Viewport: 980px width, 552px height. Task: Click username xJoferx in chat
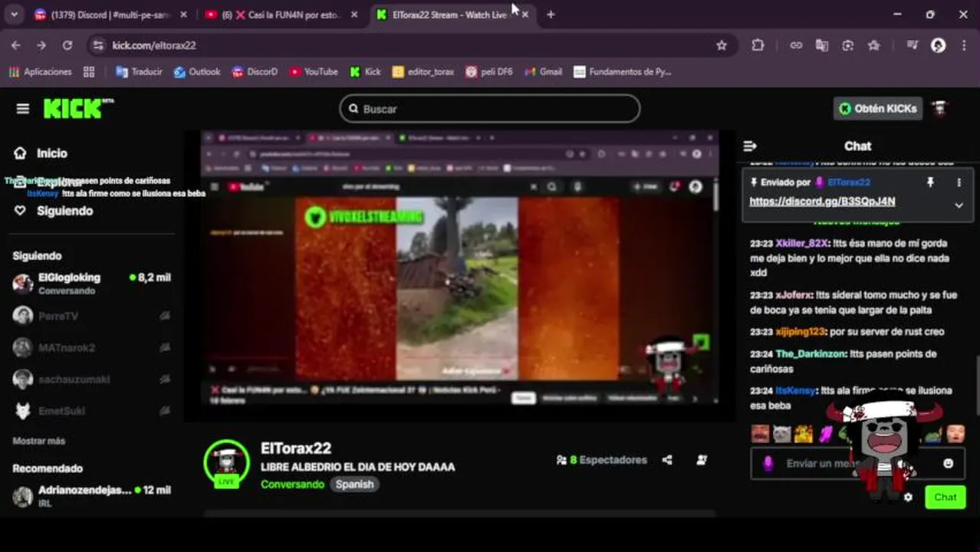(x=792, y=295)
